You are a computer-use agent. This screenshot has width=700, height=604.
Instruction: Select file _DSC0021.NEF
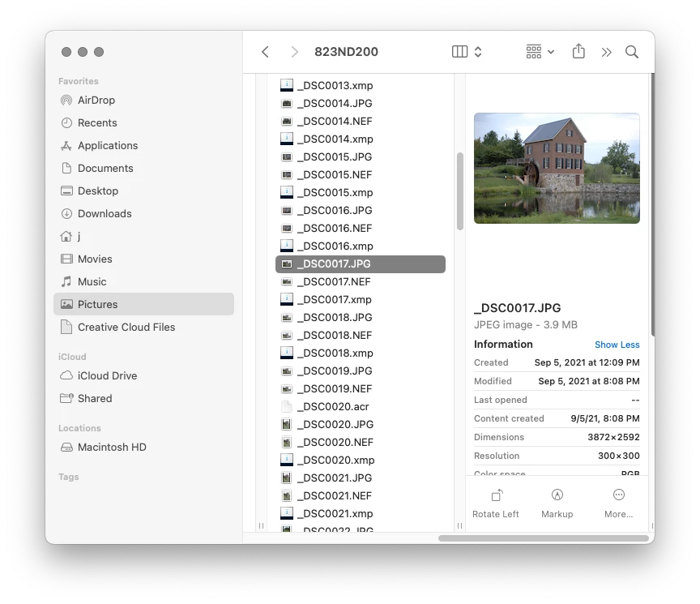click(x=361, y=496)
